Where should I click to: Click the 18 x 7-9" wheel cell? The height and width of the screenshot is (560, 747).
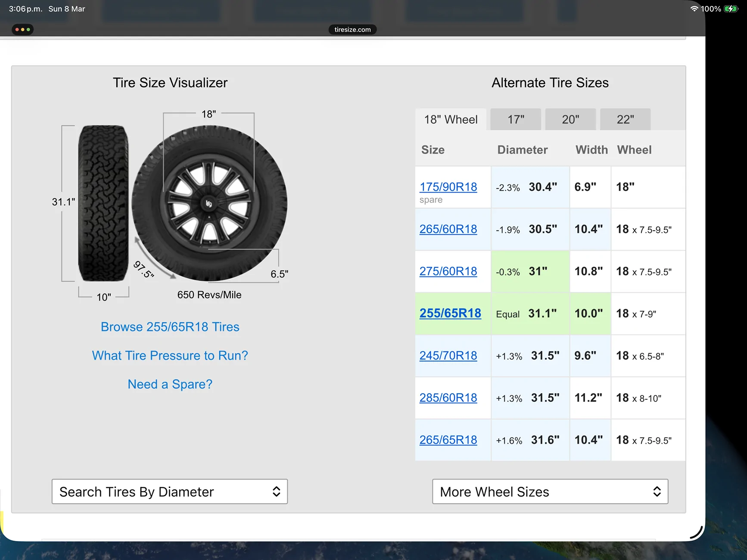[x=648, y=314]
